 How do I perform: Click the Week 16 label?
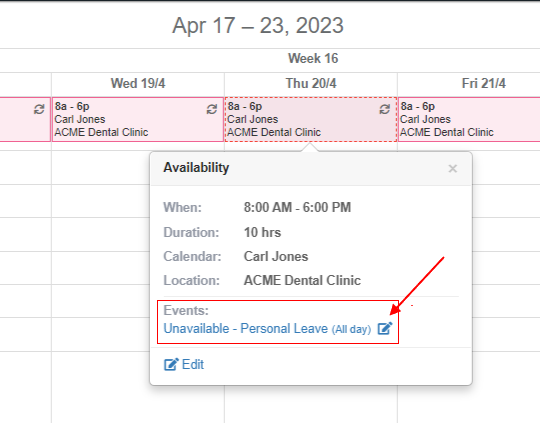point(313,58)
